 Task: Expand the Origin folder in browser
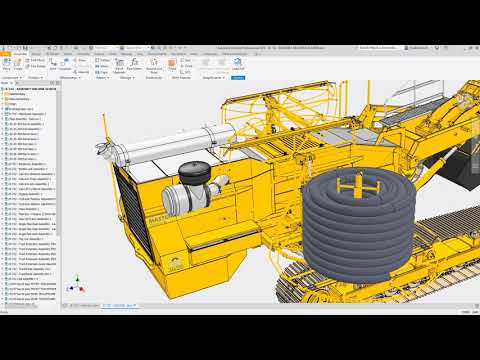pyautogui.click(x=2, y=104)
